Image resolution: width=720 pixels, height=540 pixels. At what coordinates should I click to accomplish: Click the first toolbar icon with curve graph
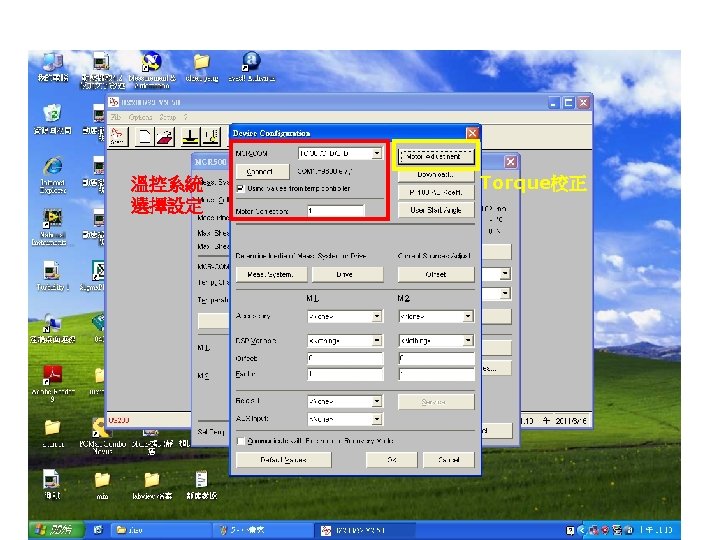[118, 137]
